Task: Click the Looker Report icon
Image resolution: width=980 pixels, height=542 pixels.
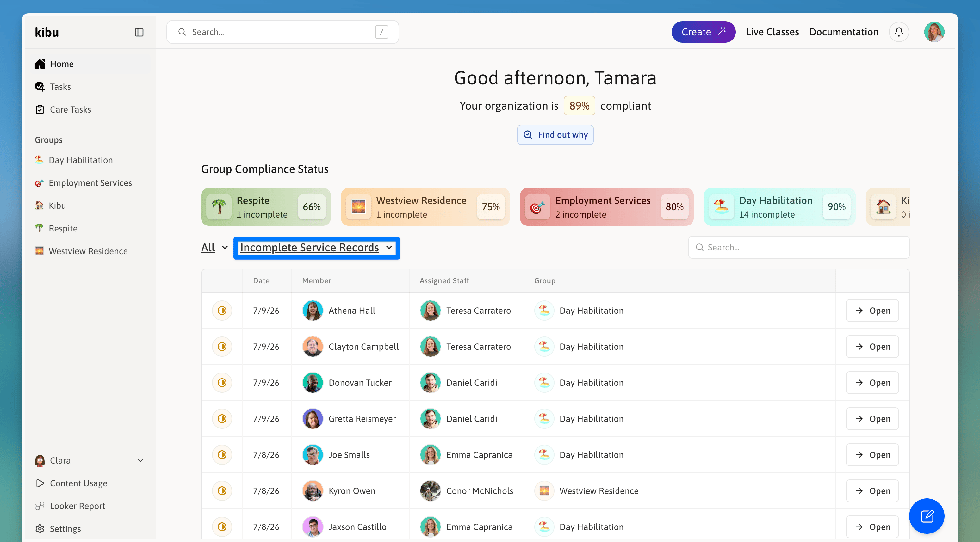Action: pos(40,506)
